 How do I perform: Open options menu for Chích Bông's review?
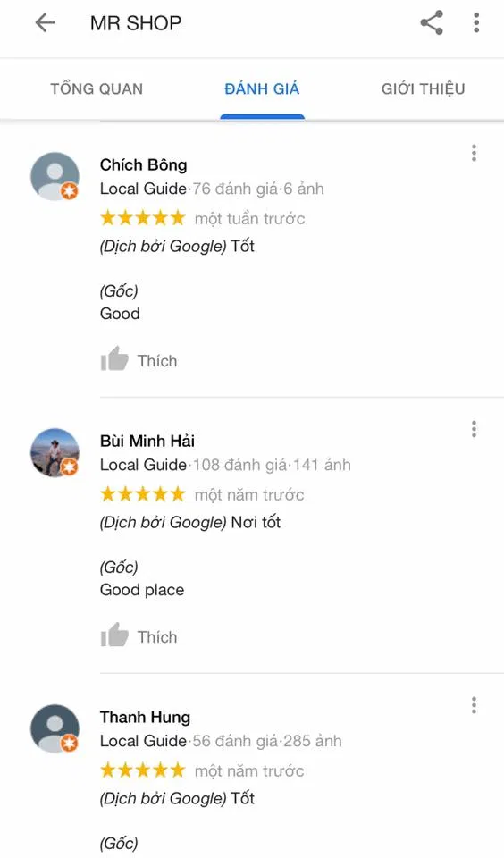tap(474, 153)
